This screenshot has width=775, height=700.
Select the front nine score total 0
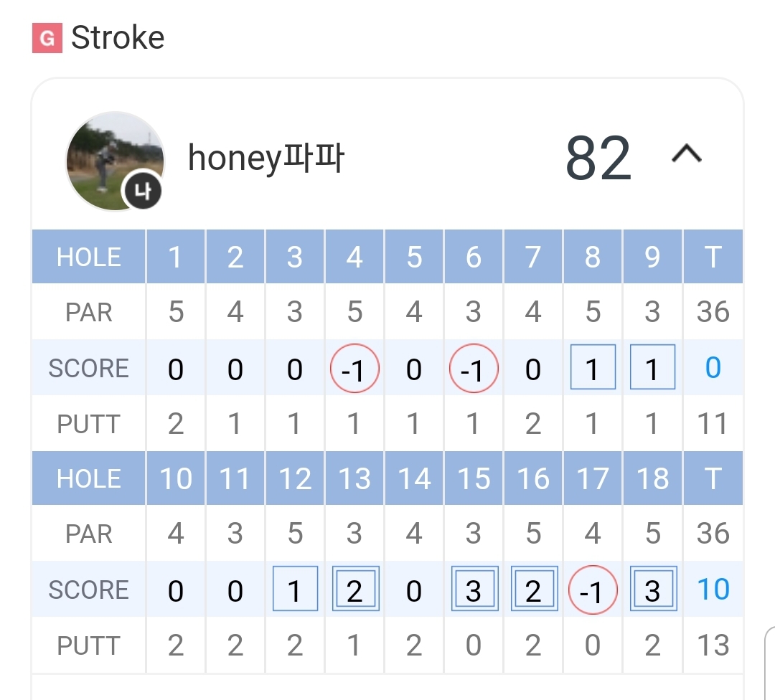click(x=713, y=367)
